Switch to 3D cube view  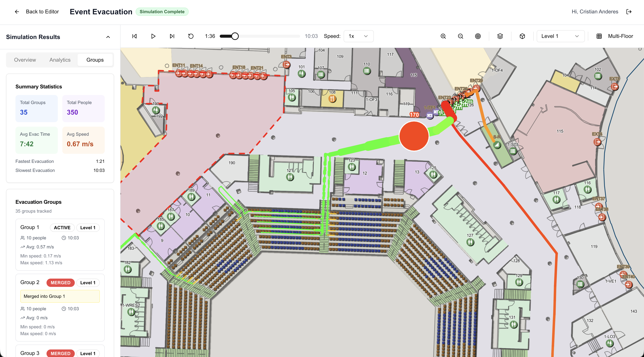click(522, 36)
